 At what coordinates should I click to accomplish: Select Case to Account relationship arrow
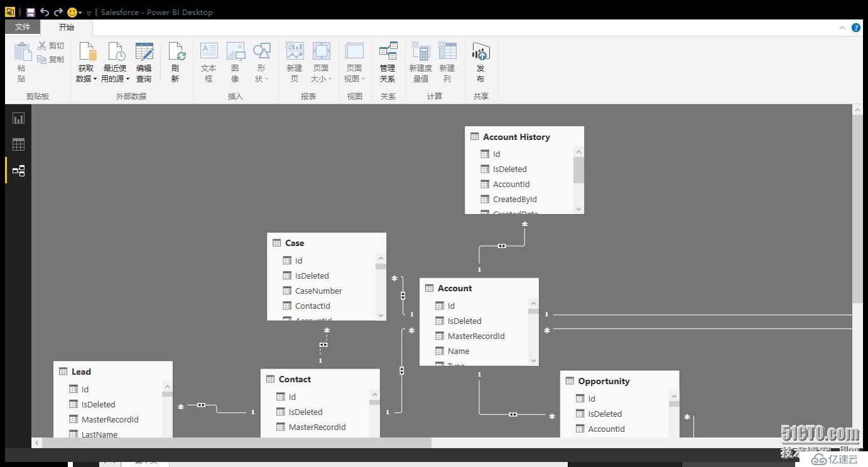pyautogui.click(x=403, y=296)
